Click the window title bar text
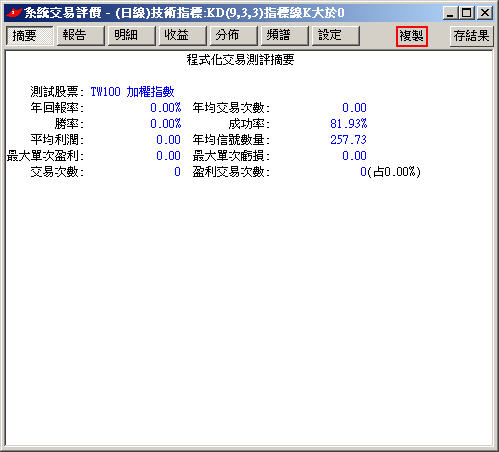Image resolution: width=499 pixels, height=452 pixels. tap(184, 13)
